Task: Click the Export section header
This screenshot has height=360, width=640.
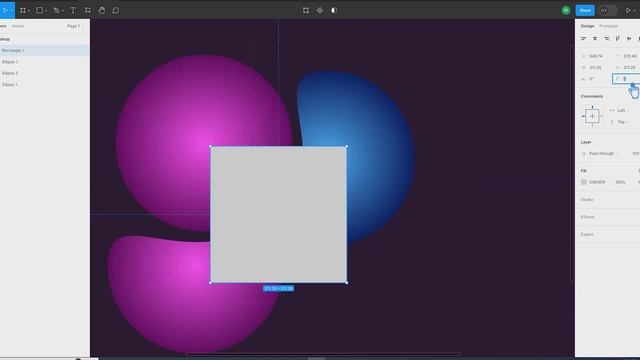Action: 587,235
